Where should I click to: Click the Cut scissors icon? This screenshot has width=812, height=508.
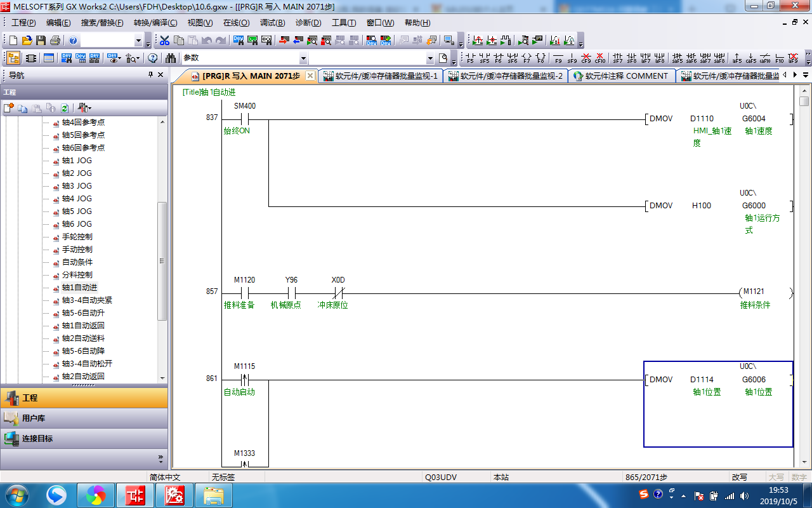(x=164, y=41)
